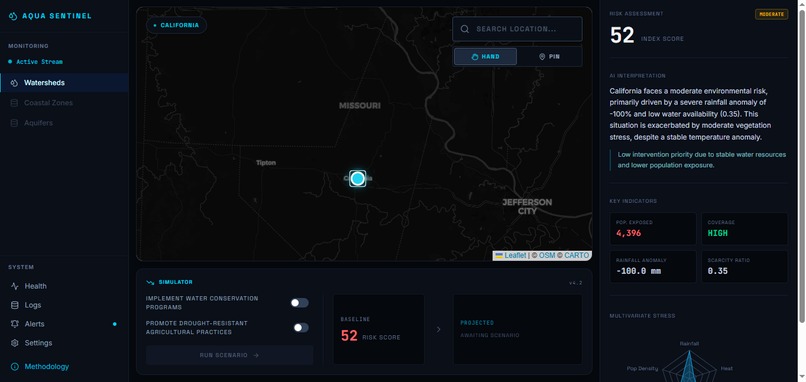Click the page vertical scrollbar
Screen dimensions: 806x382
pos(802,165)
